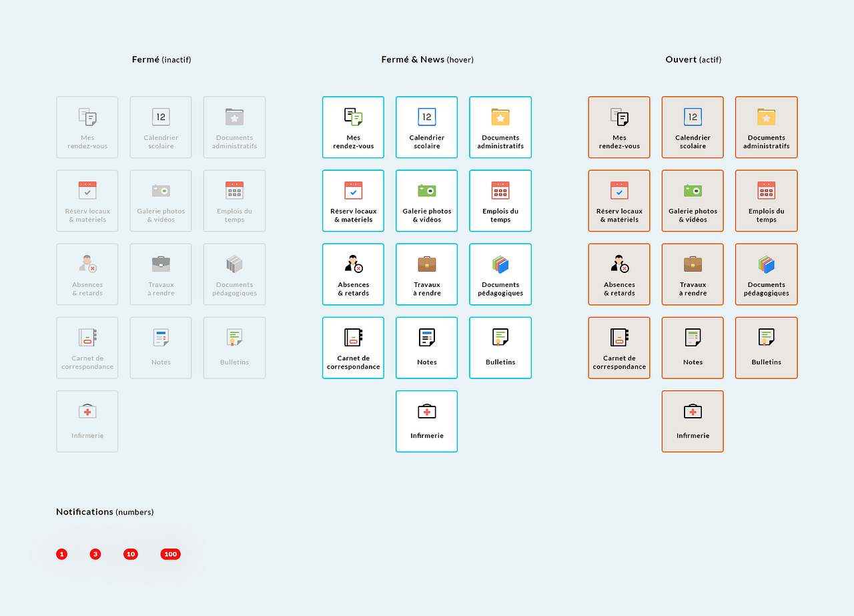Open the blue-bordered Absences & retards tile
The height and width of the screenshot is (616, 854).
[353, 274]
